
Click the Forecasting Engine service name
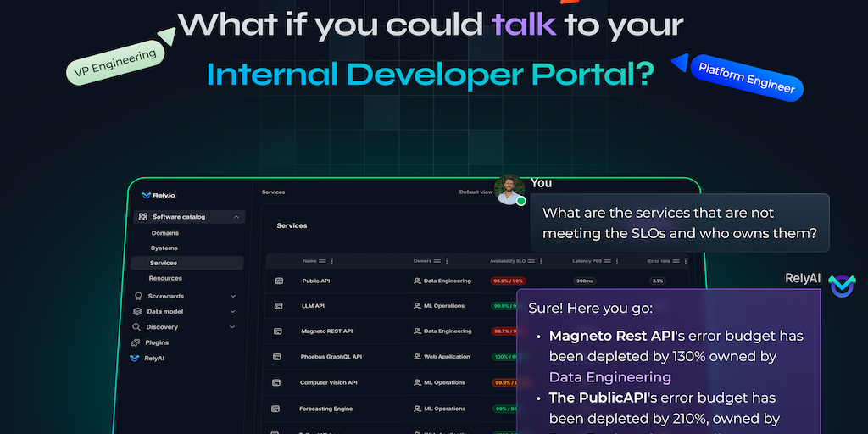pos(326,409)
